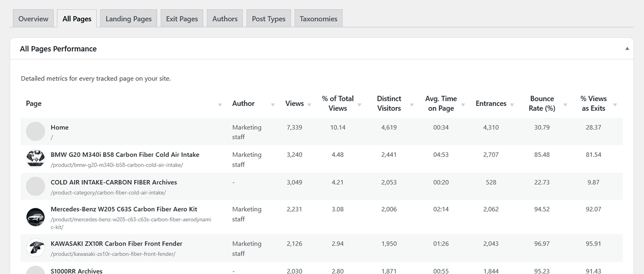Click the Marketing staff author for KAWASAKI row

tap(247, 248)
